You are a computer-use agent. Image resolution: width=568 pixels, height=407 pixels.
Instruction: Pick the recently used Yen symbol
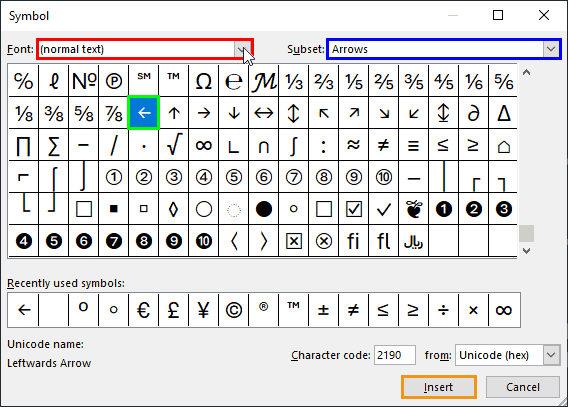click(204, 310)
